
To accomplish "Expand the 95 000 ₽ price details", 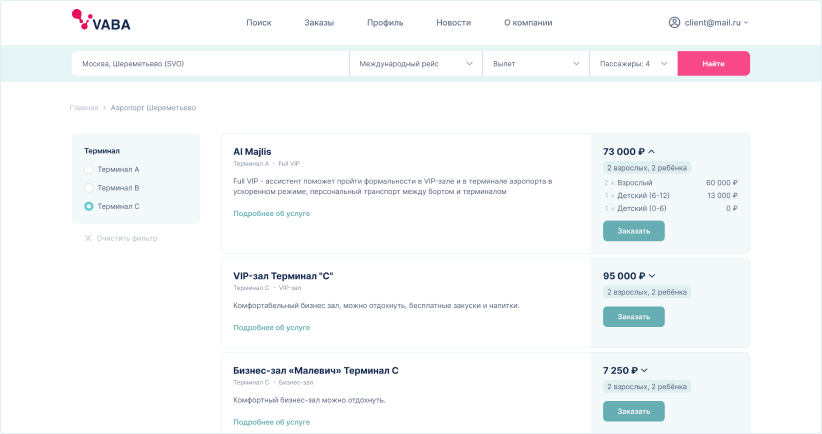I will [652, 276].
